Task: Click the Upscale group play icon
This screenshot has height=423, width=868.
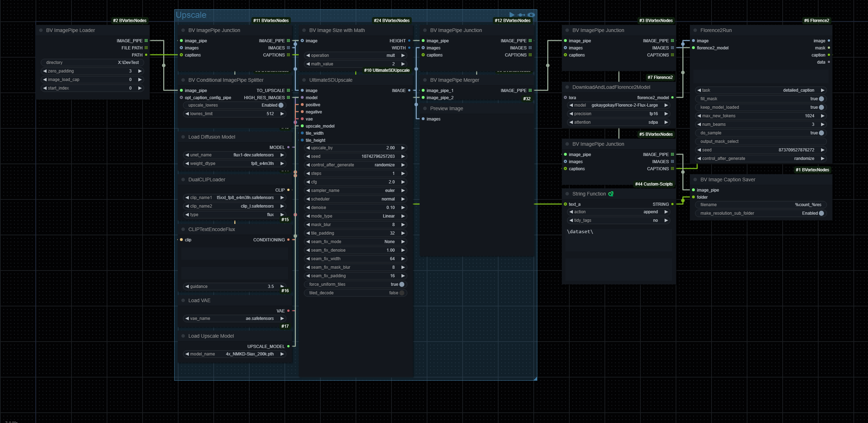Action: pos(512,15)
